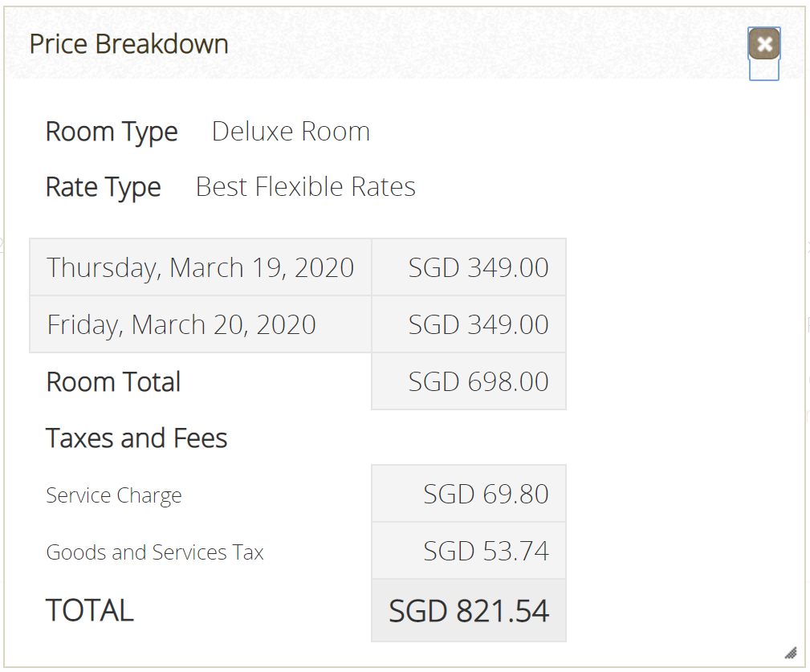This screenshot has width=810, height=672.
Task: Click the dialog resize grip handle
Action: (x=791, y=653)
